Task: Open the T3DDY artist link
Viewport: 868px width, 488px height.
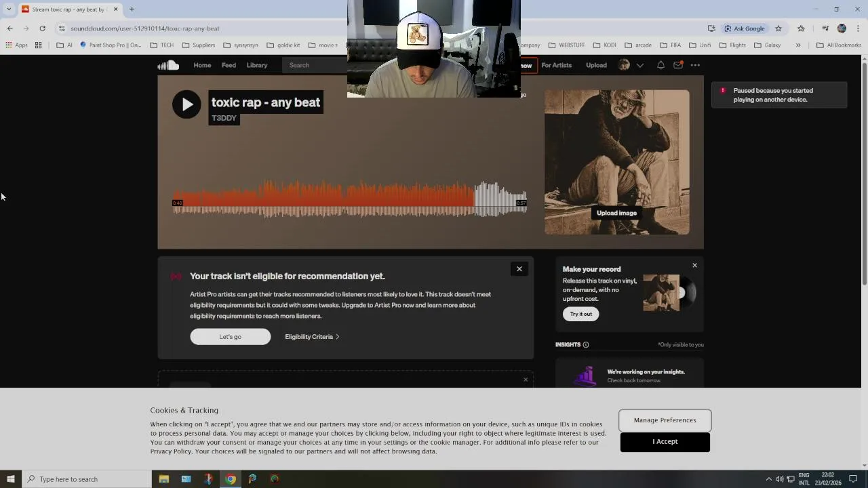Action: (x=224, y=118)
